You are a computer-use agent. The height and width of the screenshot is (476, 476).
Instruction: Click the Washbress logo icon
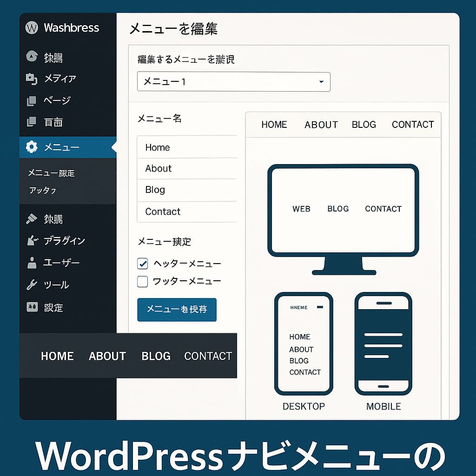[x=32, y=27]
